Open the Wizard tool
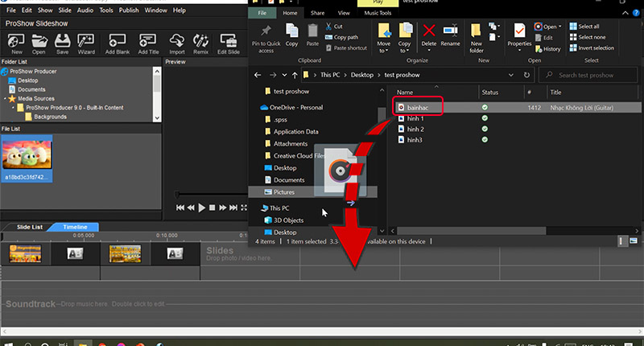Screen dimensions: 644x346 86,42
